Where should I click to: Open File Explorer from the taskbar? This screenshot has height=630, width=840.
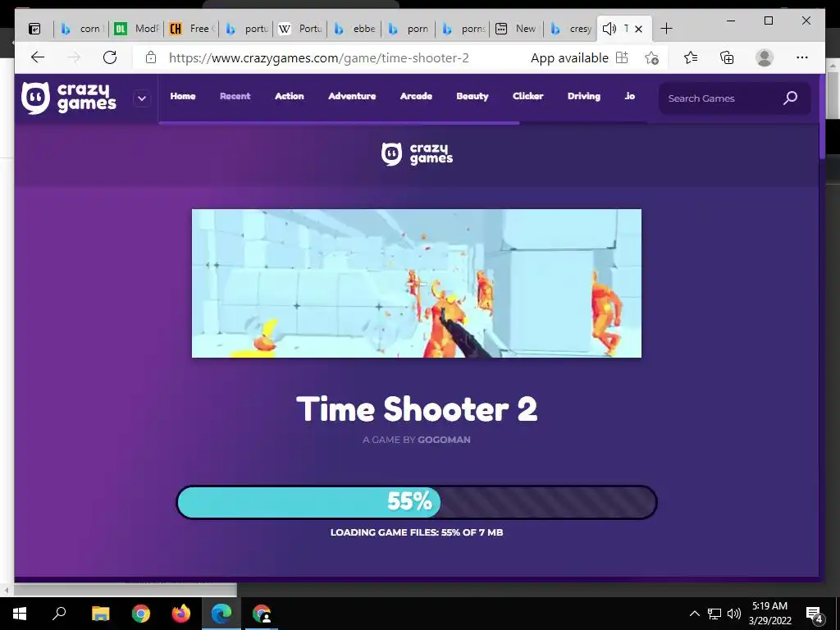(100, 614)
